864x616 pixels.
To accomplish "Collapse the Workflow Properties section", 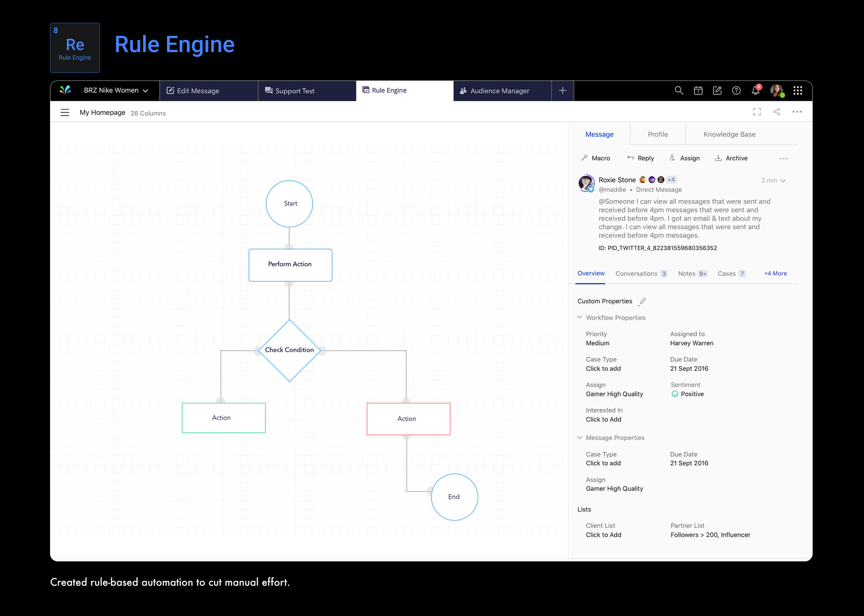I will [580, 318].
